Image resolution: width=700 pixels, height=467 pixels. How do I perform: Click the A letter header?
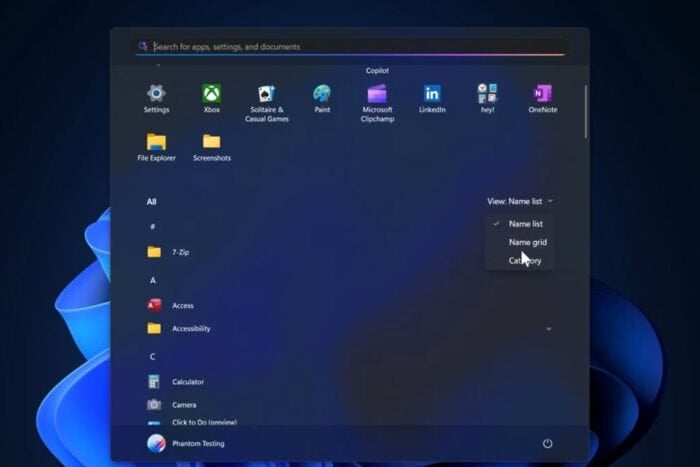pos(153,280)
